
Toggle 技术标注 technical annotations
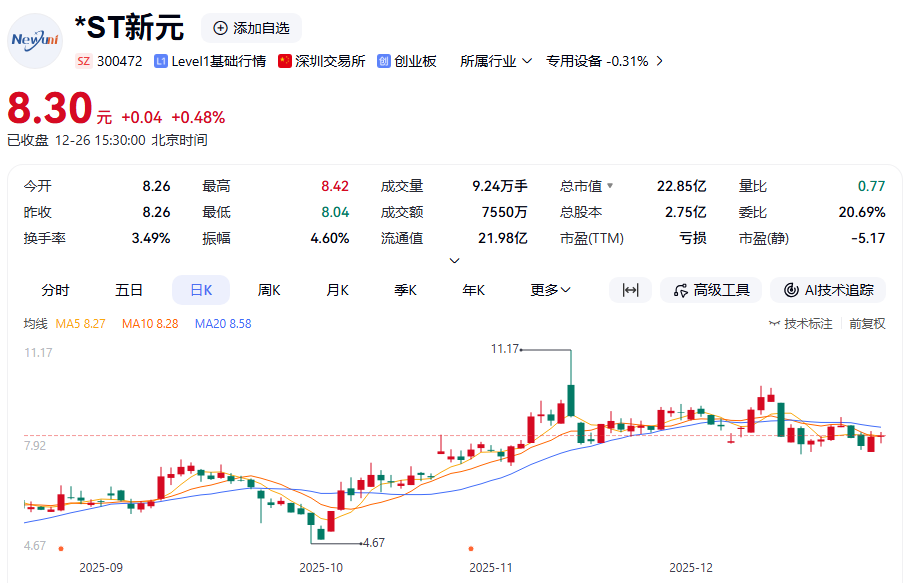coord(800,324)
